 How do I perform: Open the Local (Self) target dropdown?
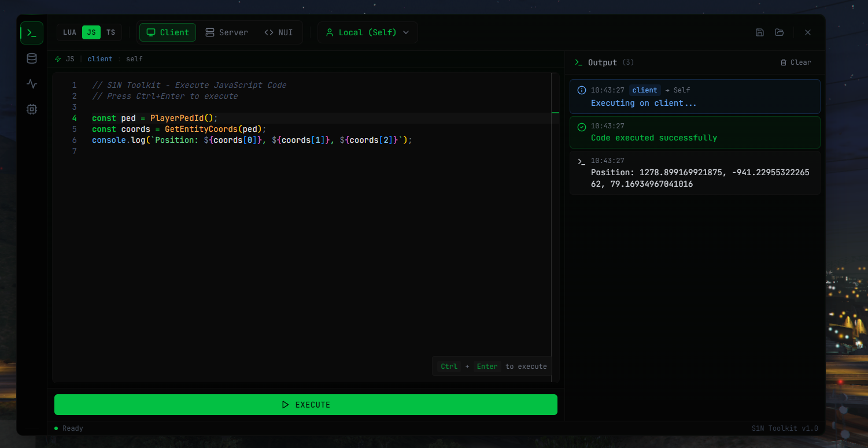click(x=368, y=32)
